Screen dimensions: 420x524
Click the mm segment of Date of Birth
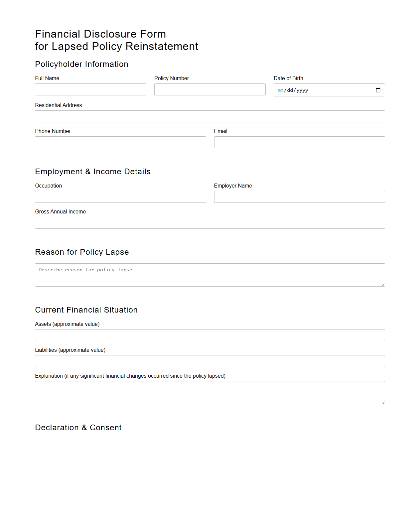281,90
